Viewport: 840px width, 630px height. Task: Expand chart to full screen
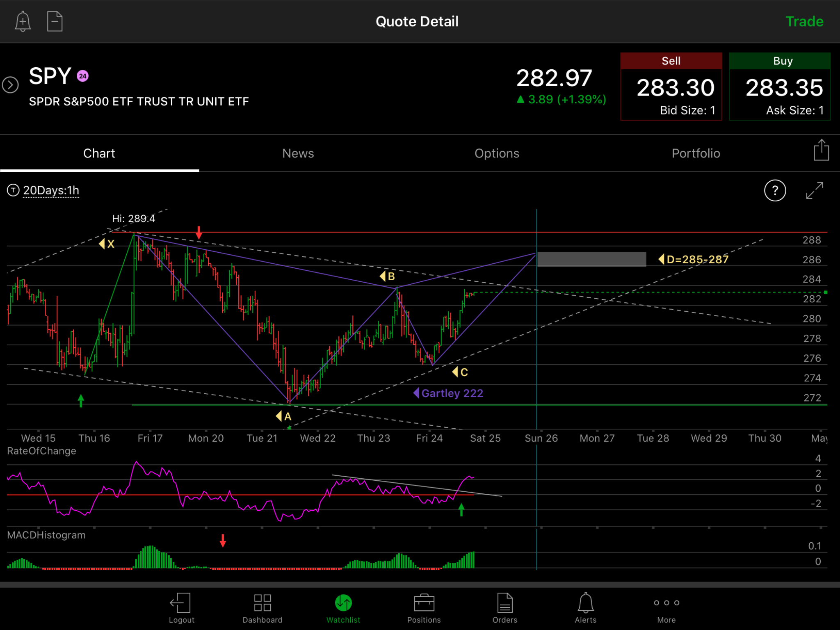[x=815, y=191]
